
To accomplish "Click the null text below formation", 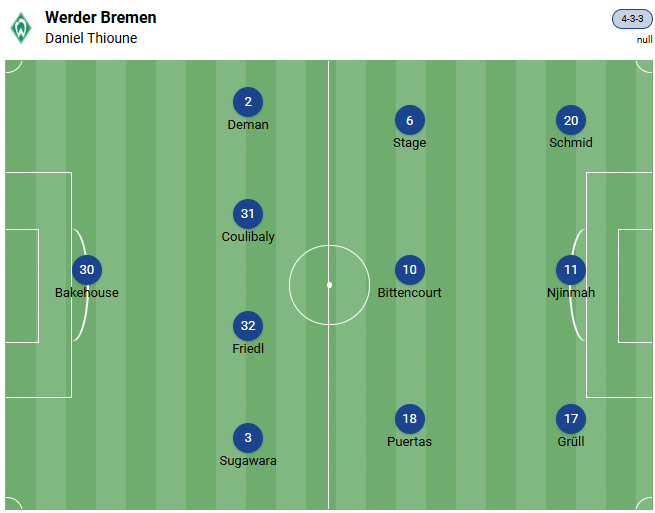I will point(644,40).
